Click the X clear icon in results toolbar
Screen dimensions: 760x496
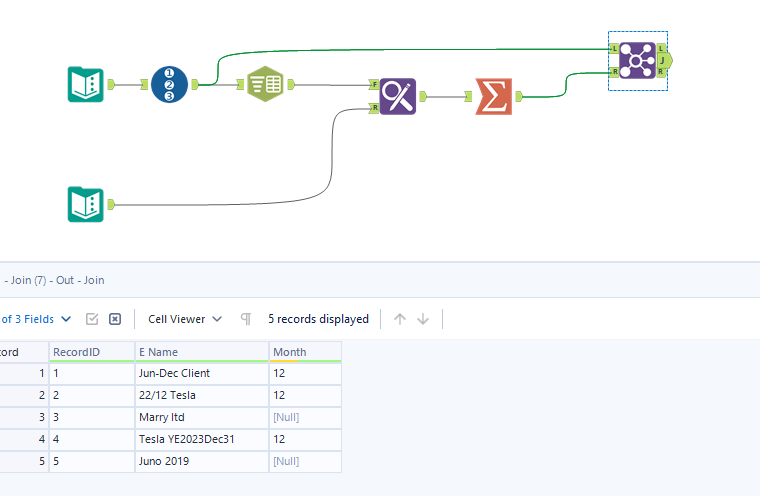click(x=115, y=319)
